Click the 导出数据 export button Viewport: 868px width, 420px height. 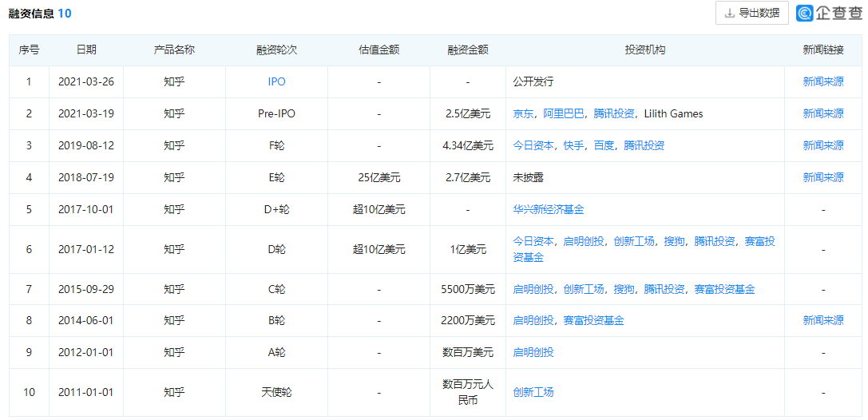pyautogui.click(x=751, y=13)
